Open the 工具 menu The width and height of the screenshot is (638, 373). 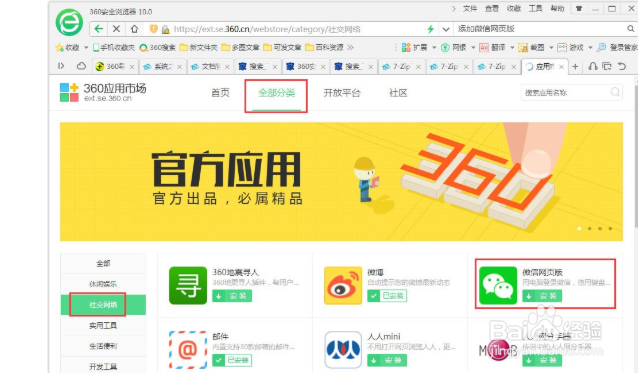535,9
